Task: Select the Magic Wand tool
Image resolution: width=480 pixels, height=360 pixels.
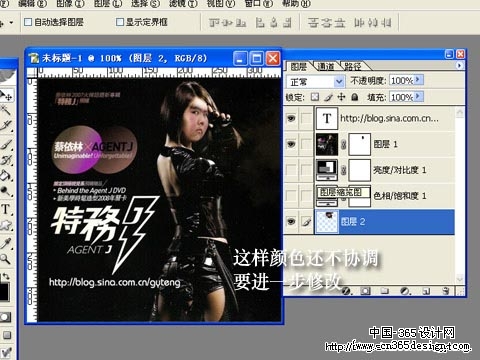Action: coord(6,110)
